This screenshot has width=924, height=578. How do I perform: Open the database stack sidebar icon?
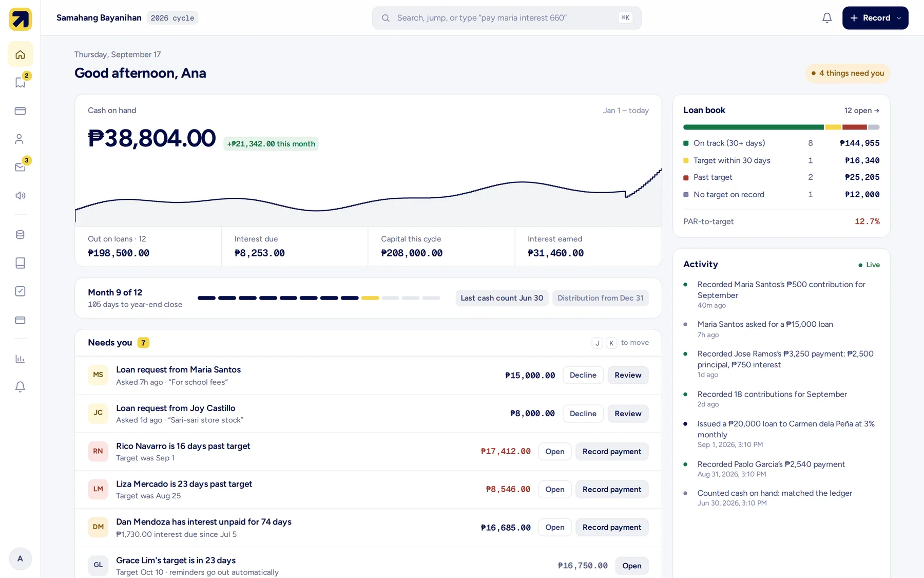pyautogui.click(x=20, y=235)
